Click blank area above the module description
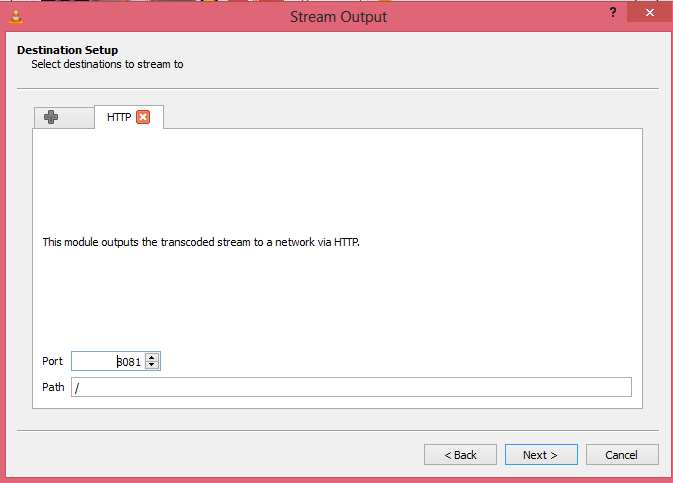Image resolution: width=673 pixels, height=483 pixels. (x=337, y=180)
